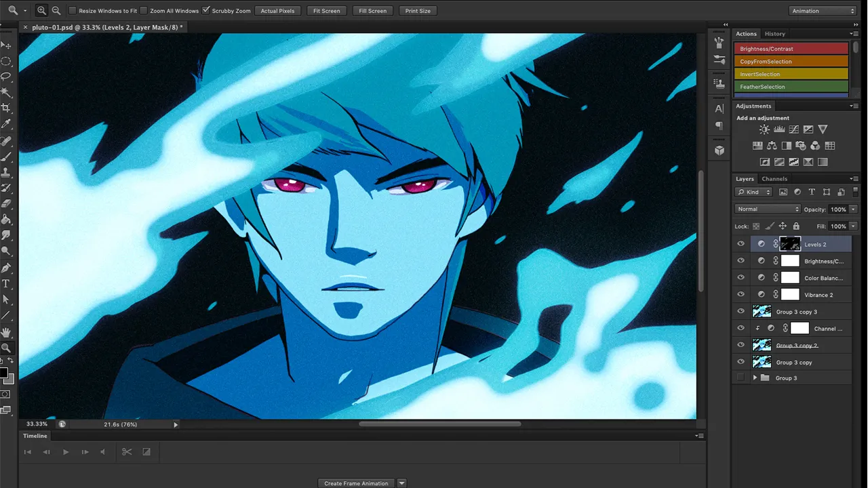Select the Eyedropper tool
Image resolution: width=868 pixels, height=488 pixels.
click(6, 124)
